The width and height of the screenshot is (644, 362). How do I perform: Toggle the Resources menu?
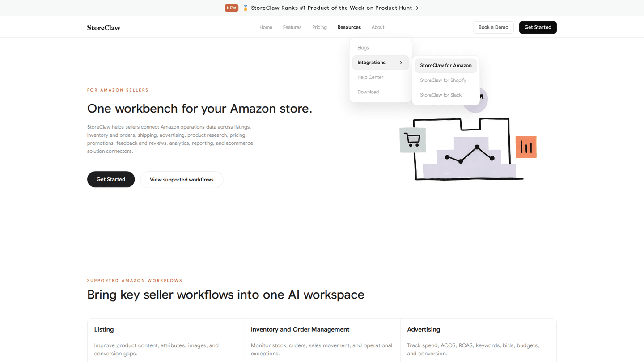pyautogui.click(x=349, y=27)
